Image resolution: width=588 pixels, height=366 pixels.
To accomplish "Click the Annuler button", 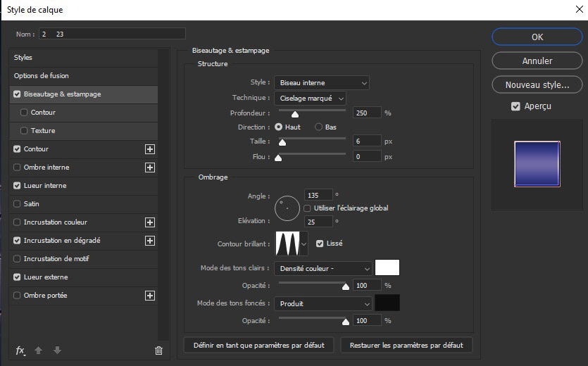I will pyautogui.click(x=537, y=61).
